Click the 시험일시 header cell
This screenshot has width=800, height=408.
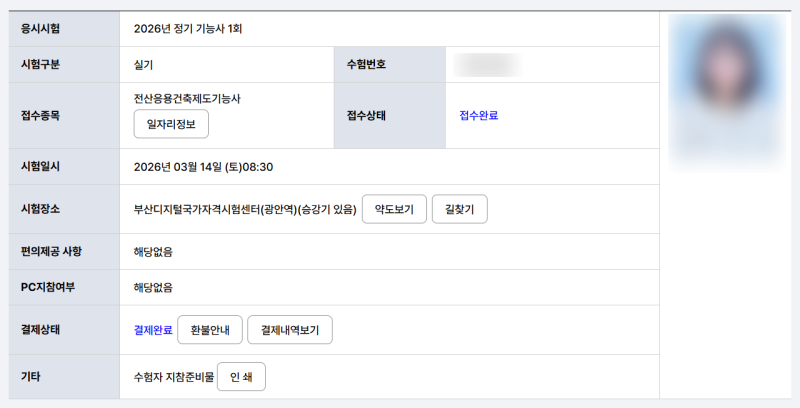coord(64,167)
